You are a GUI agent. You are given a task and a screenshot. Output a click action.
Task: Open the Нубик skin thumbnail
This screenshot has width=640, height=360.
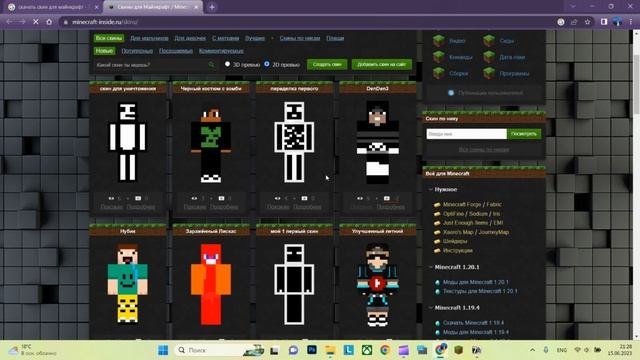[128, 284]
